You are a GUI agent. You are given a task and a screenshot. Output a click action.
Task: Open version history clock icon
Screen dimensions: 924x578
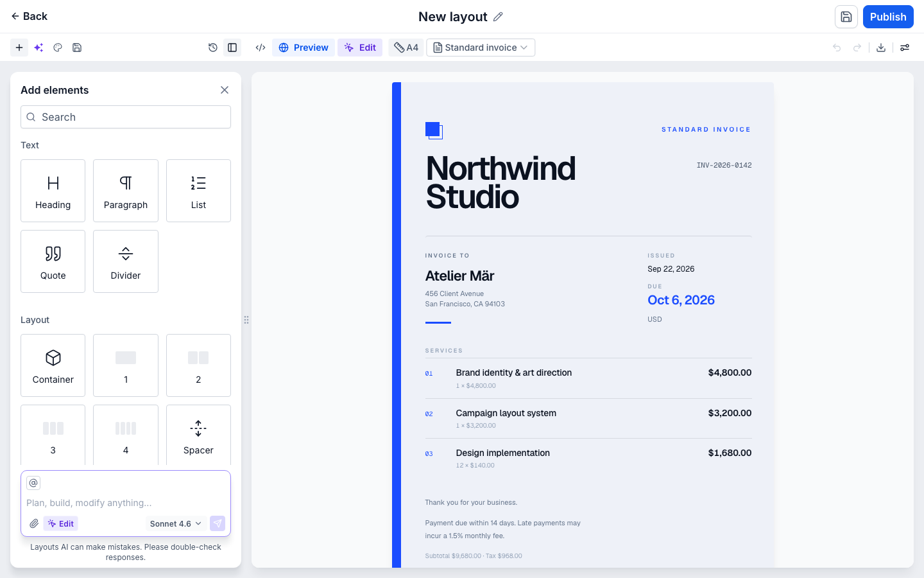[x=213, y=48]
